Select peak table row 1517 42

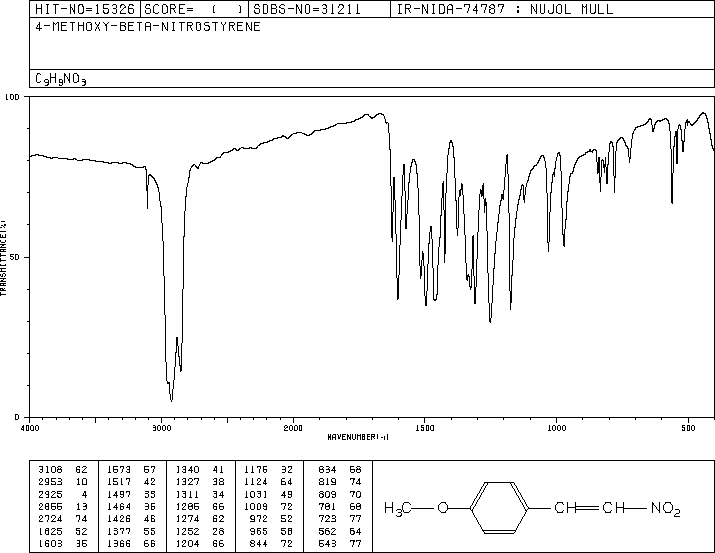131,482
